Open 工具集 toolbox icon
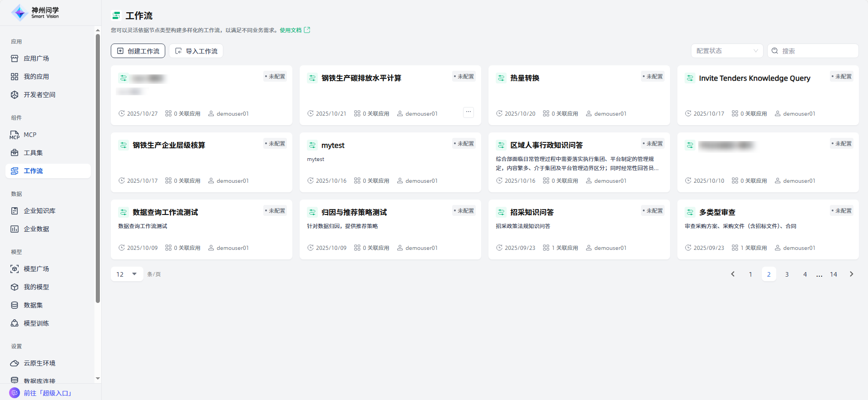This screenshot has width=868, height=400. point(15,153)
